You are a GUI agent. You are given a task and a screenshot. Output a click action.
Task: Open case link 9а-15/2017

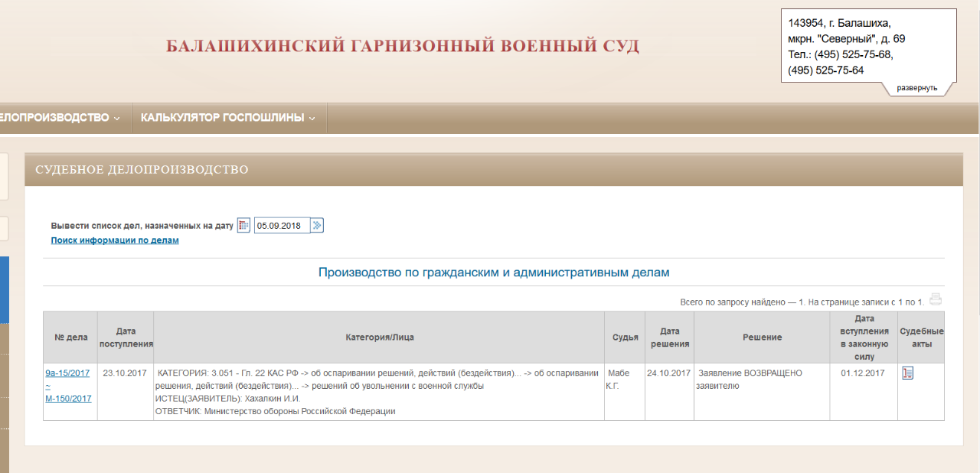coord(67,373)
